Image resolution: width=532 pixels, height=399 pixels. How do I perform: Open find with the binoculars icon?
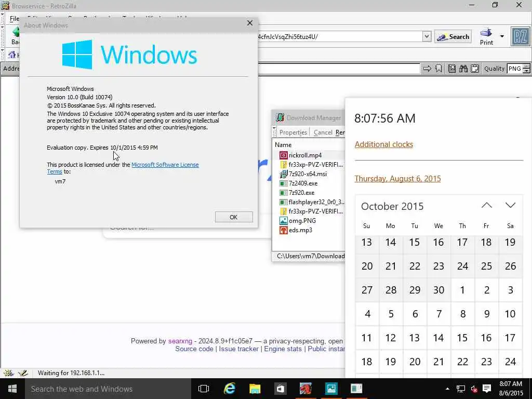(463, 69)
